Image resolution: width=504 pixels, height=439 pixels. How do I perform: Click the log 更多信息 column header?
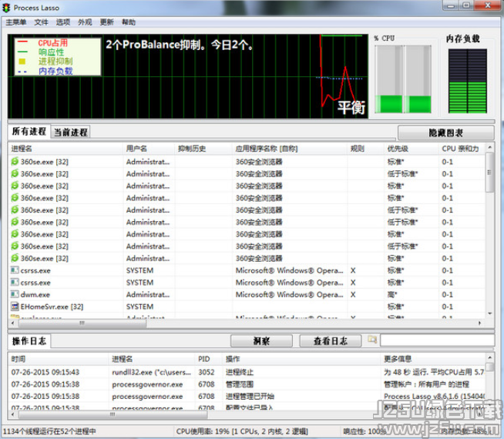point(433,359)
